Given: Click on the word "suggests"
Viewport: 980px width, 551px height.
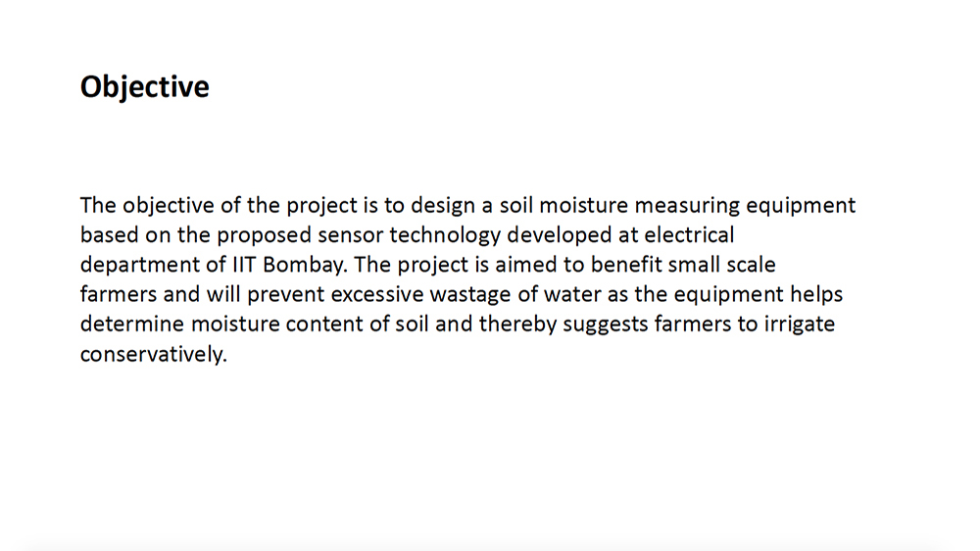Looking at the screenshot, I should tap(605, 324).
